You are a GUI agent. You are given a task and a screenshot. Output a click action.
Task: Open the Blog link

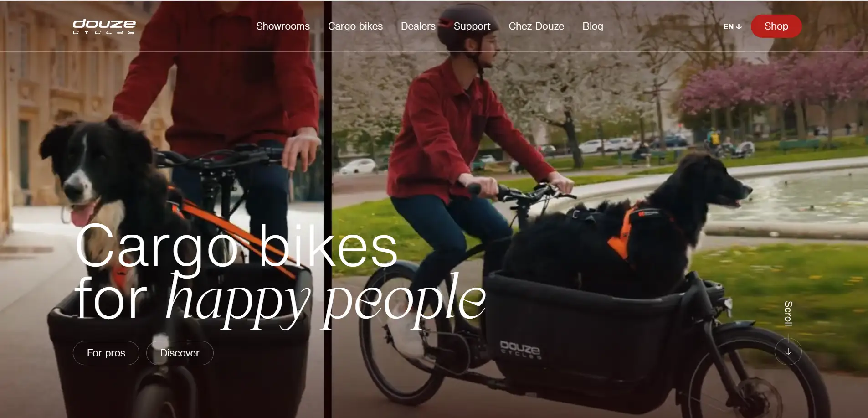coord(593,26)
